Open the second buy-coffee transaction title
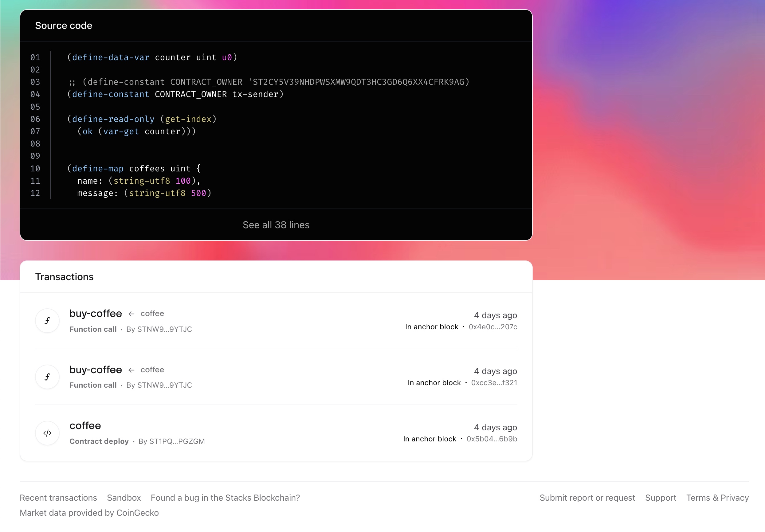The image size is (765, 532). [96, 370]
